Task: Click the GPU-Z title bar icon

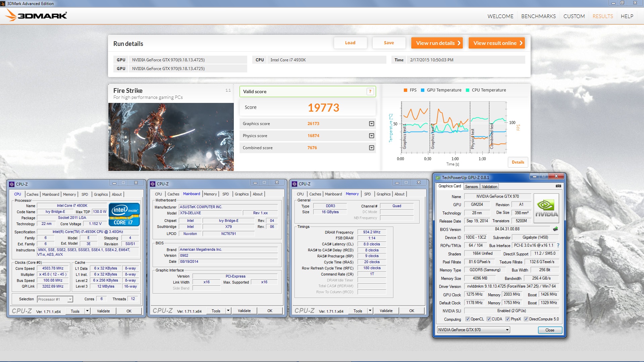Action: coord(438,177)
